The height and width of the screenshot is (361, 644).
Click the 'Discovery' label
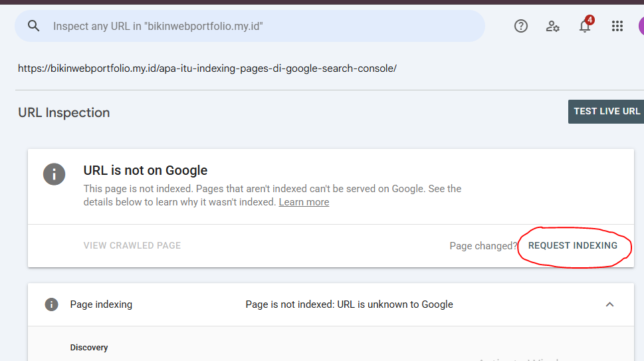[x=89, y=348]
